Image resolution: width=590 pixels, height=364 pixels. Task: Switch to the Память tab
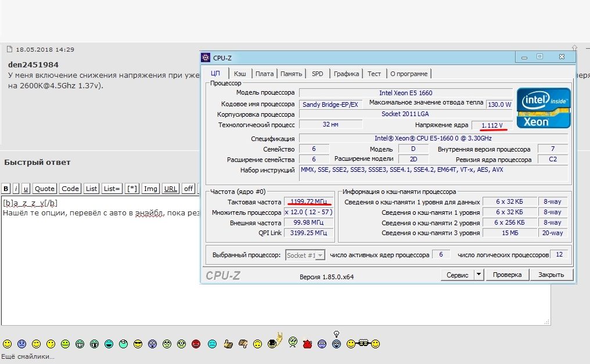coord(292,74)
